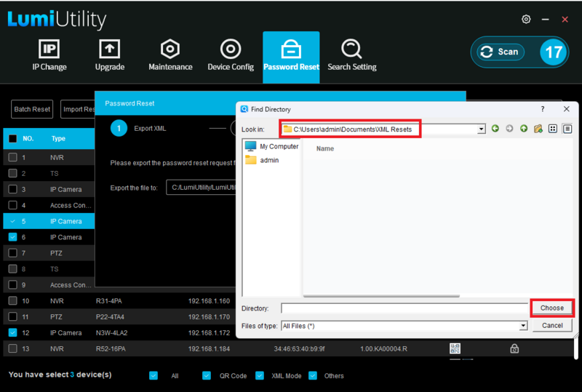Click the QR code icon in row 13
The image size is (582, 392).
click(455, 348)
